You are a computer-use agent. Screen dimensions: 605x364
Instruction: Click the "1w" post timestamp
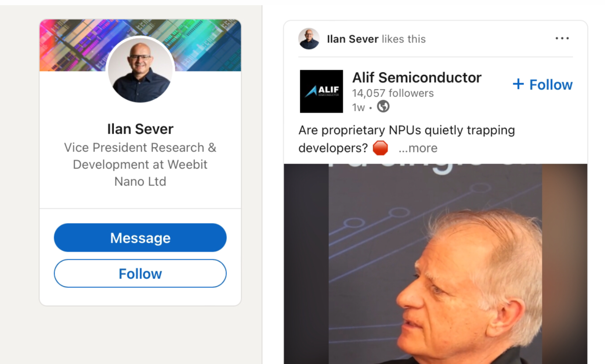pos(358,108)
